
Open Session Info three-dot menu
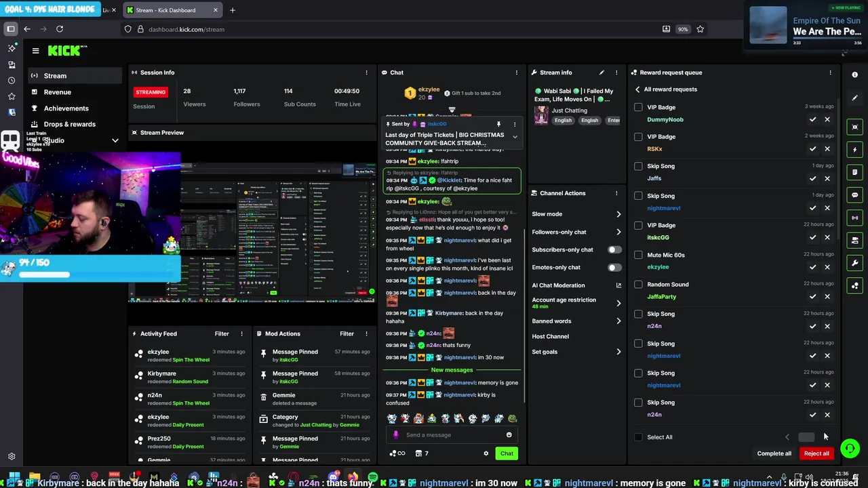[367, 73]
